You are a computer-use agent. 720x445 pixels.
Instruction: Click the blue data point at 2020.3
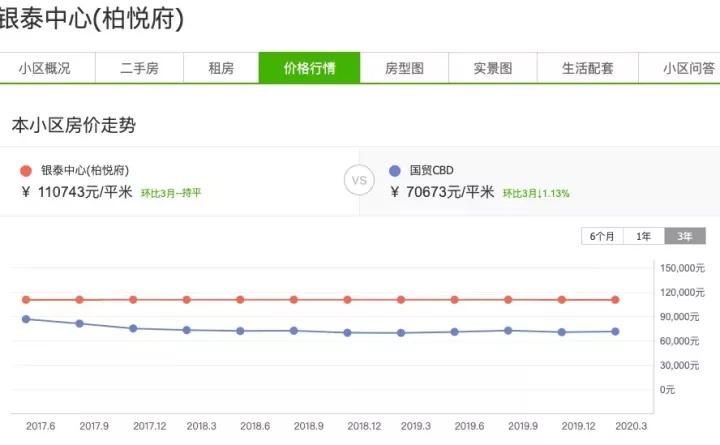615,332
